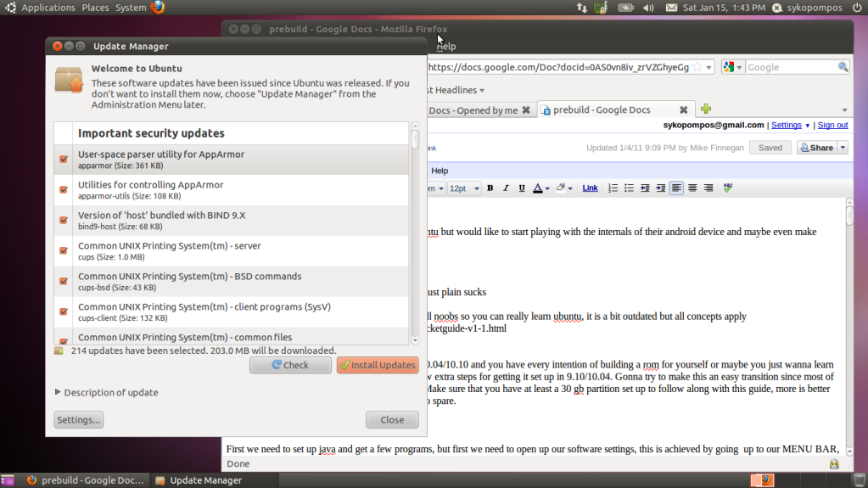
Task: Open the Settings dropdown arrow in Docs header
Action: point(807,126)
